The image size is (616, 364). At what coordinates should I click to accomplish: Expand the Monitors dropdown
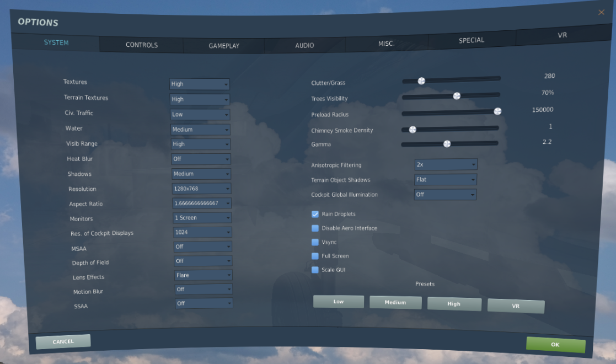tap(202, 217)
